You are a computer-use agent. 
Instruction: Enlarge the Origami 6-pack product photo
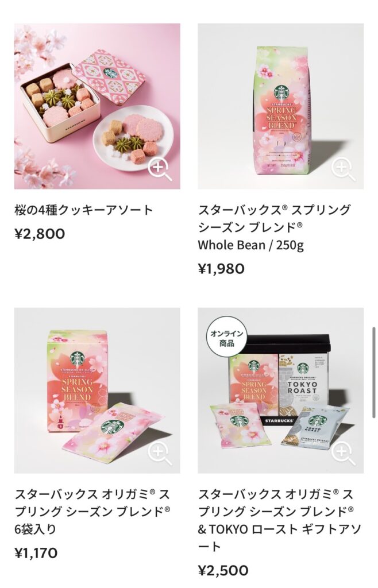[x=160, y=454]
